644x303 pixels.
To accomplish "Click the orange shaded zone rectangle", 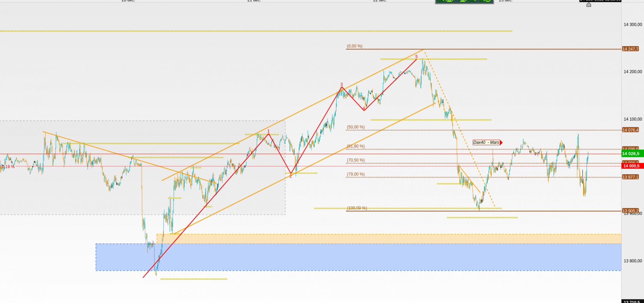I will click(389, 239).
